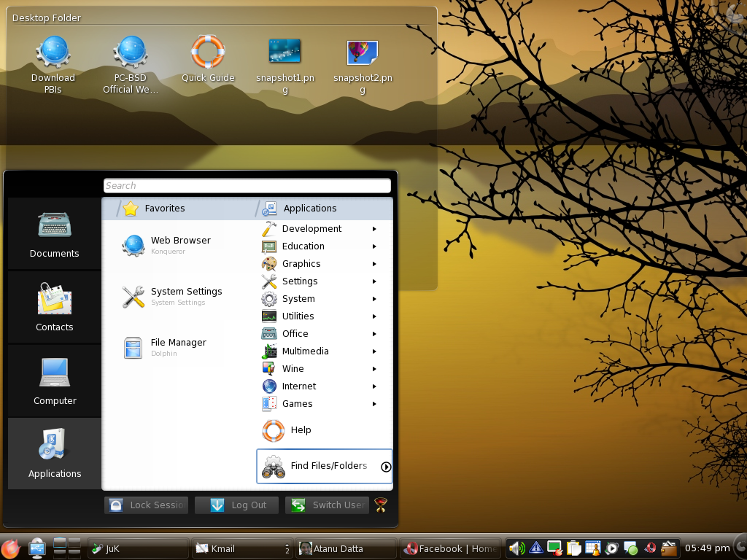Open the Download PBIs desktop icon
This screenshot has height=560, width=747.
53,52
